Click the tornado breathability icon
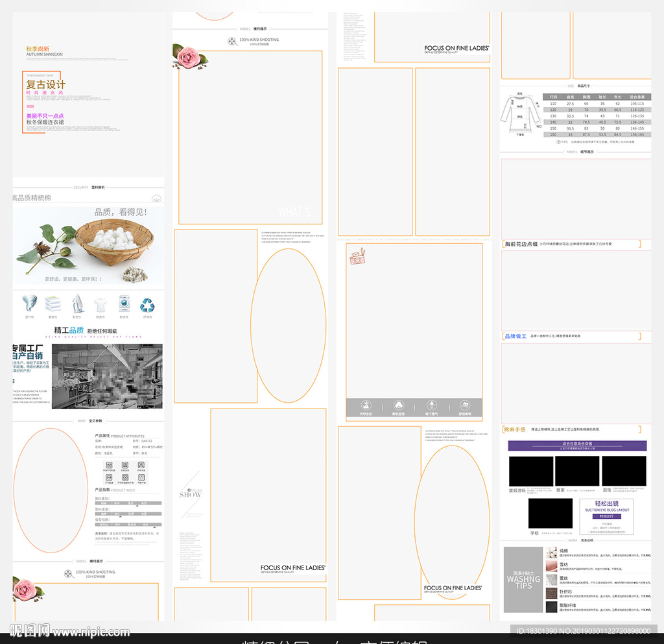This screenshot has height=644, width=664. point(30,304)
